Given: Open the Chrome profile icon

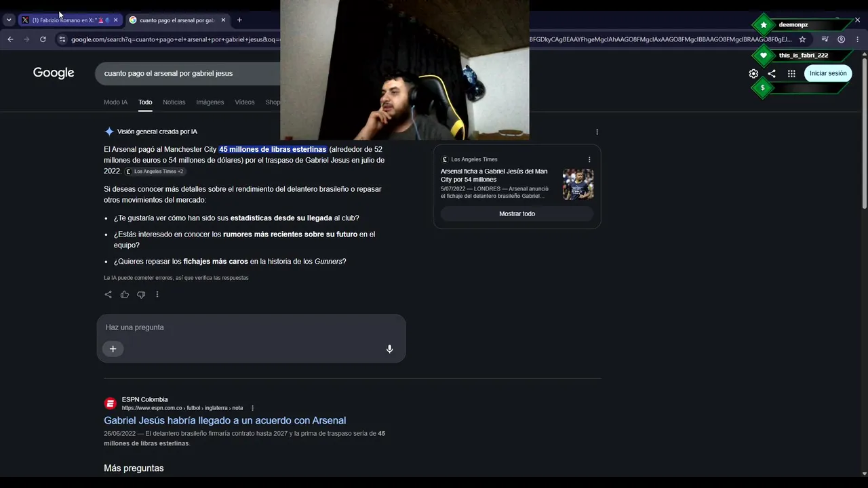Looking at the screenshot, I should pos(841,39).
